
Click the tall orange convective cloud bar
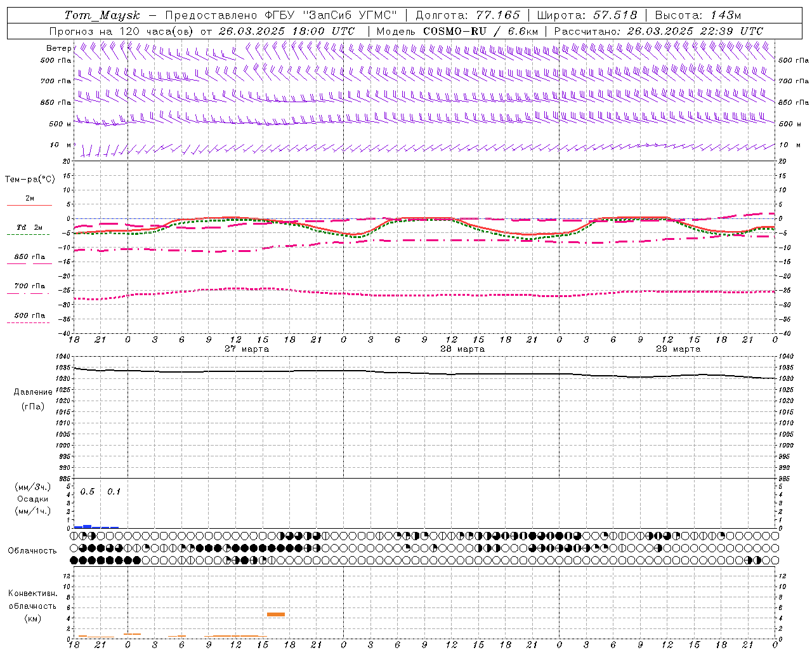click(276, 614)
